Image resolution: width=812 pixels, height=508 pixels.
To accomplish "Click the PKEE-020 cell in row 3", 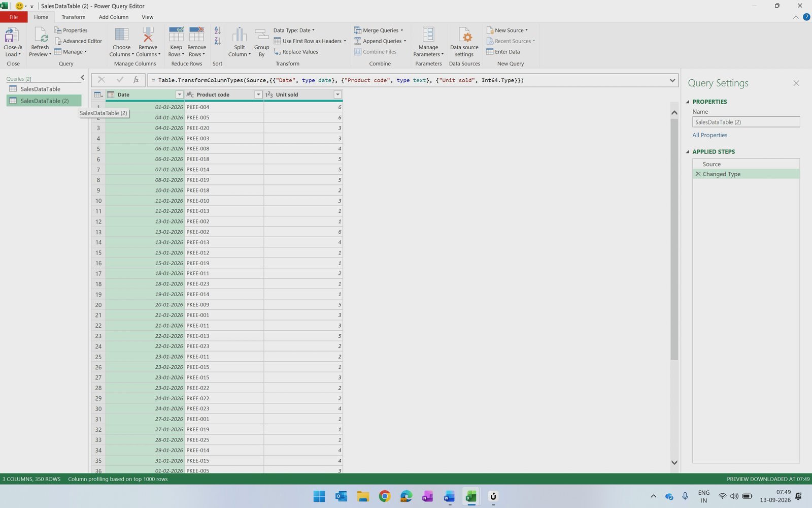I will (224, 128).
